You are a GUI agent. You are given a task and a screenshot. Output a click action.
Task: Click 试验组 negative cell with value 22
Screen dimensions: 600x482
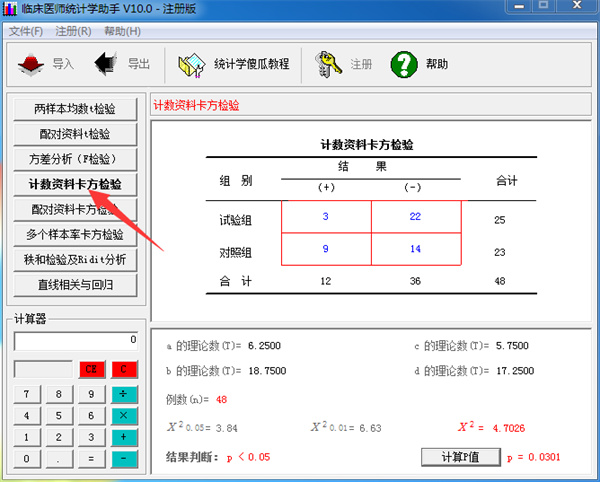416,217
